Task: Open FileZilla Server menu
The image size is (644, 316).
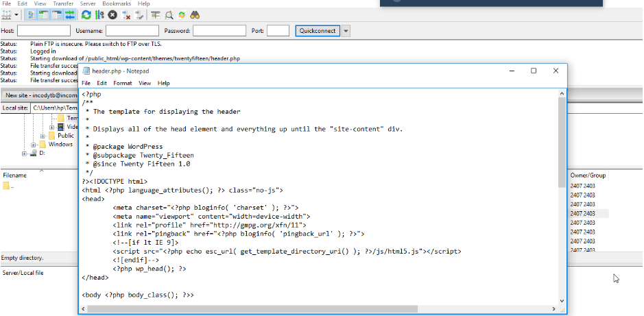Action: pos(88,3)
